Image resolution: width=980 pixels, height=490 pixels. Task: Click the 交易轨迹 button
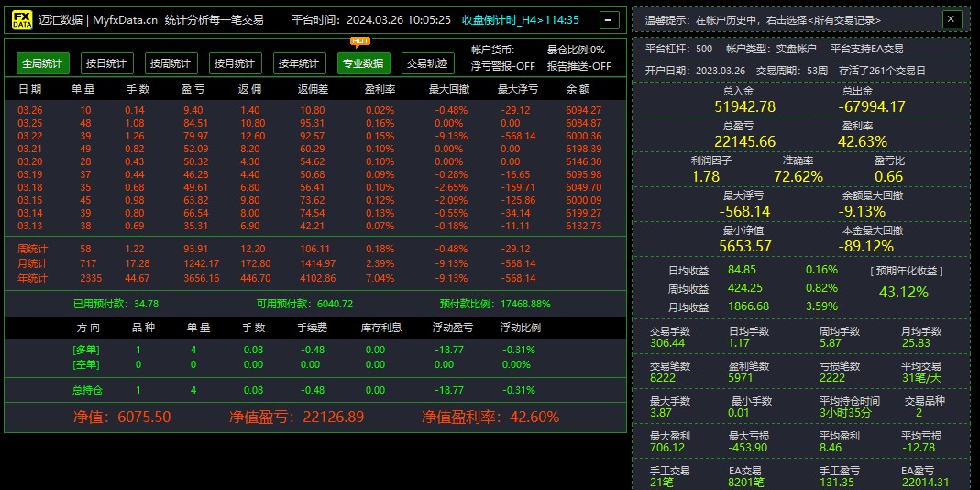[x=427, y=63]
